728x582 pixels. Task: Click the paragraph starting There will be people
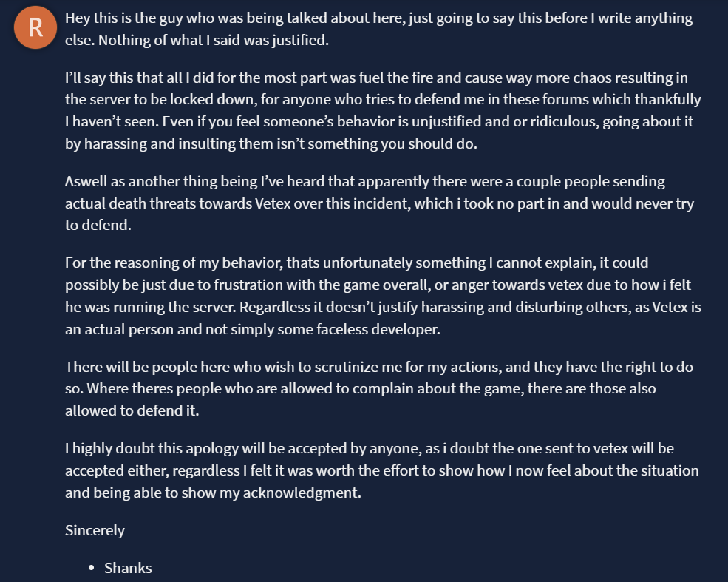pyautogui.click(x=379, y=389)
